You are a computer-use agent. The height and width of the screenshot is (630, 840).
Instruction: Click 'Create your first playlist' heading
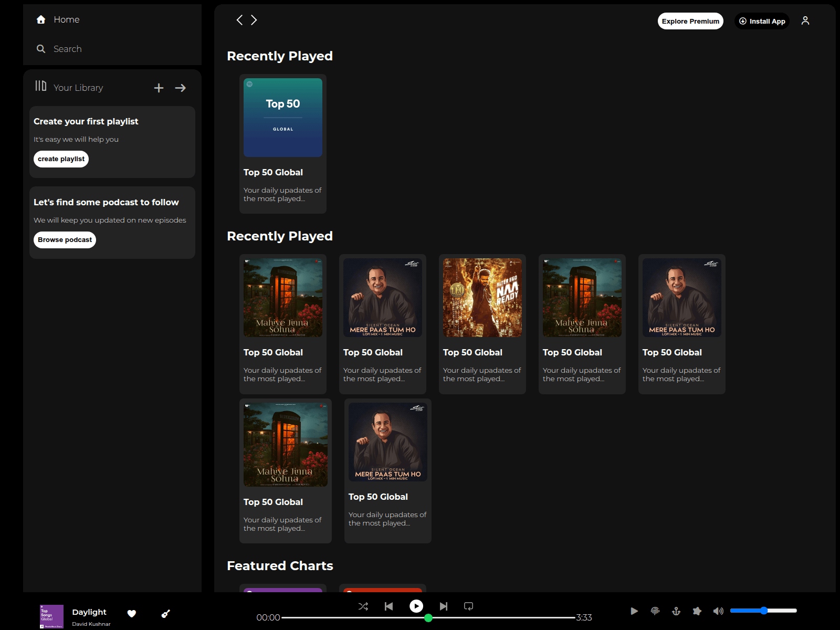click(x=86, y=121)
